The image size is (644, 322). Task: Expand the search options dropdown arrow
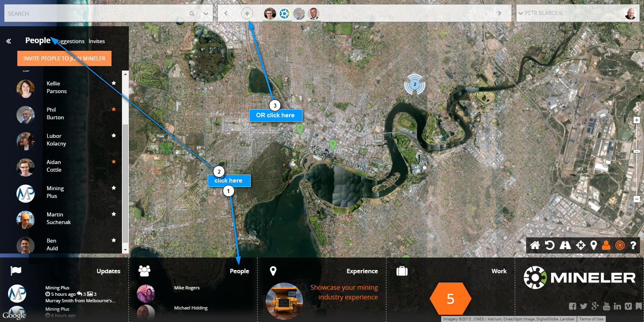206,14
